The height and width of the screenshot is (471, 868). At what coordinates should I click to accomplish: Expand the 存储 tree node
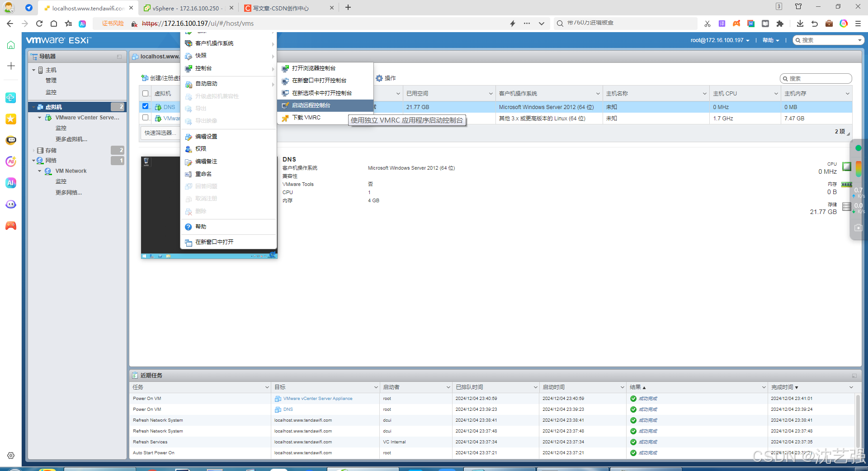pos(34,151)
